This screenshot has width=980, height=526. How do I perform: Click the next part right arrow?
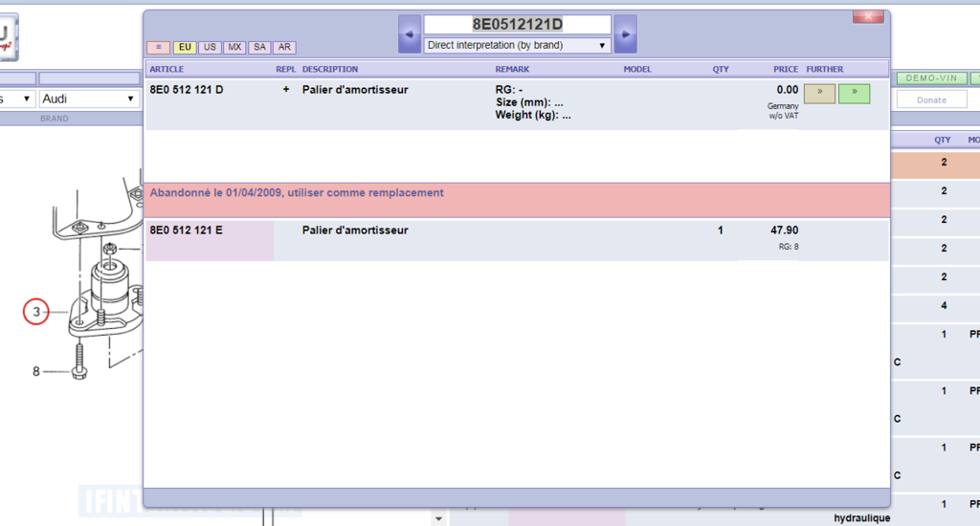pyautogui.click(x=625, y=34)
